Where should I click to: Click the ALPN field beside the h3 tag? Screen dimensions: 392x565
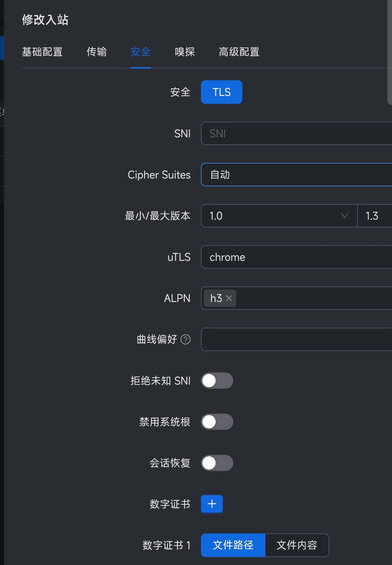coord(313,298)
